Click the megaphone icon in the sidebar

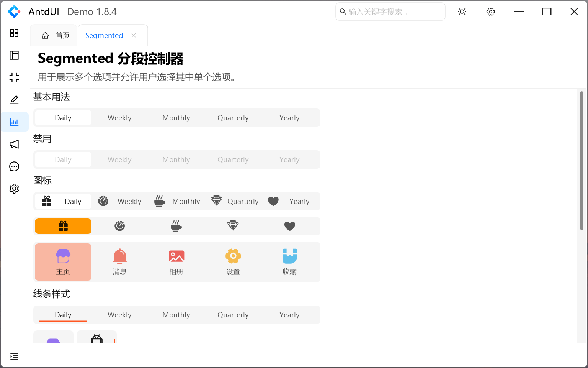[14, 145]
